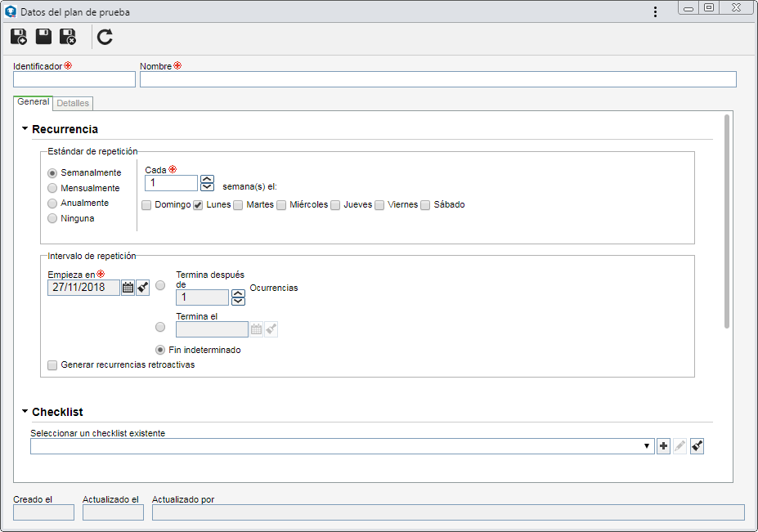The height and width of the screenshot is (532, 758).
Task: Clear the Empieza en date with brush icon
Action: click(142, 288)
